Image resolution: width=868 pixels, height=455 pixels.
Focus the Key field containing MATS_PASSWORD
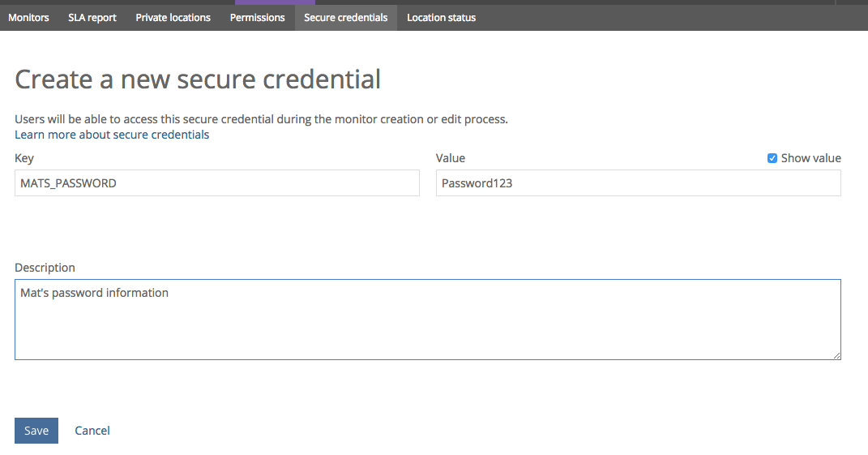coord(217,182)
